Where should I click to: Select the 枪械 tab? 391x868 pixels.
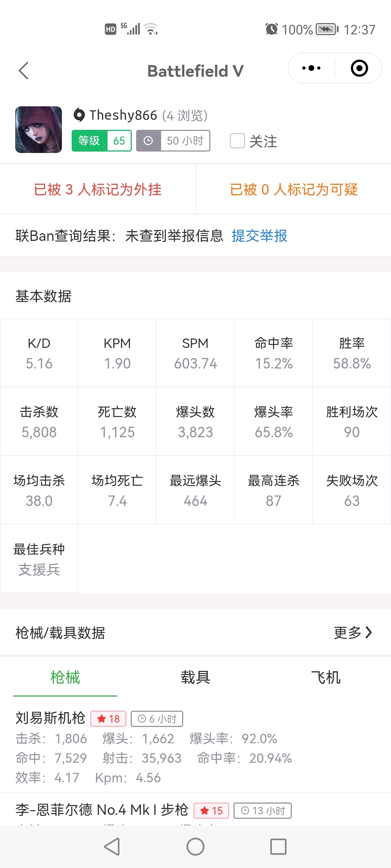coord(65,677)
